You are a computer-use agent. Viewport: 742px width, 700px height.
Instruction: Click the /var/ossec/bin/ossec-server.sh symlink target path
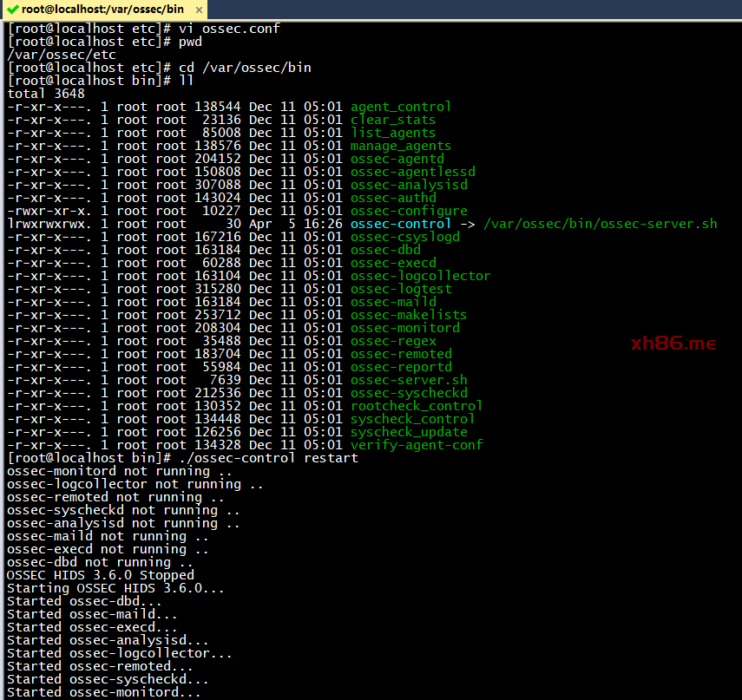600,224
